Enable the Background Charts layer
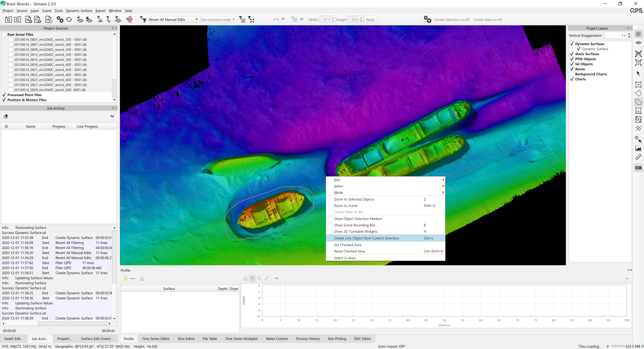The image size is (644, 349). (x=572, y=74)
